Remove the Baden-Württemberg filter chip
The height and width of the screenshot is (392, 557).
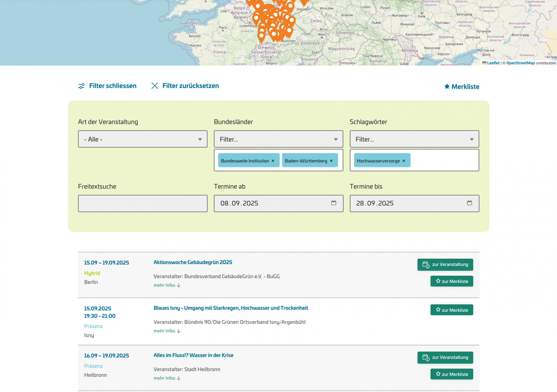(331, 160)
